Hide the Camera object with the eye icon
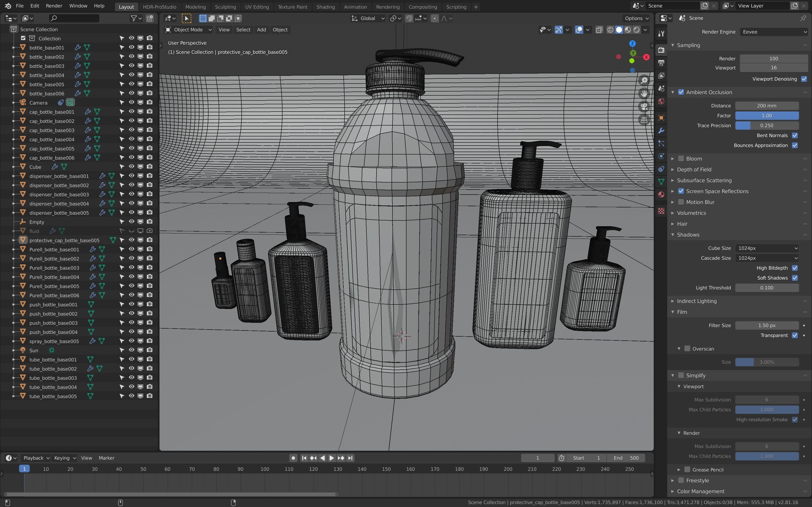The width and height of the screenshot is (812, 507). [131, 102]
